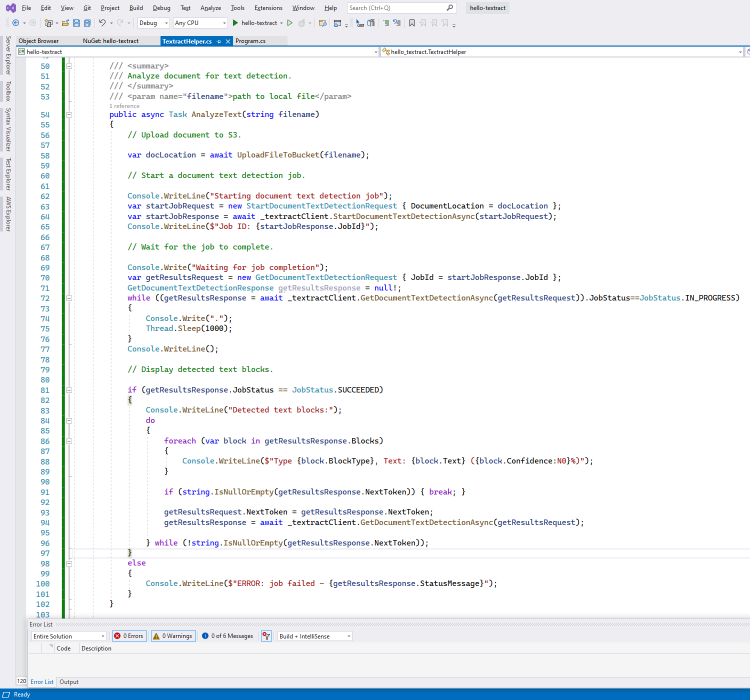Click the Save All icon
The width and height of the screenshot is (750, 700).
(87, 23)
